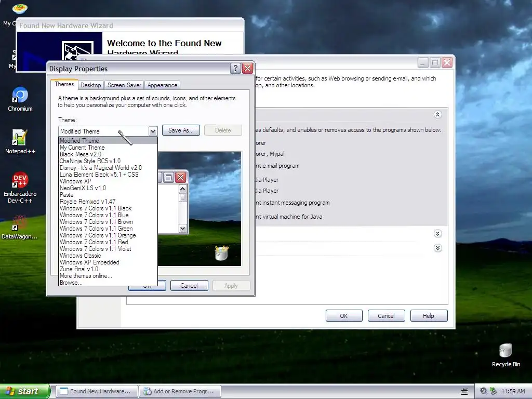Launch Notepad++ from the desktop
Image resolution: width=532 pixels, height=399 pixels.
[20, 141]
